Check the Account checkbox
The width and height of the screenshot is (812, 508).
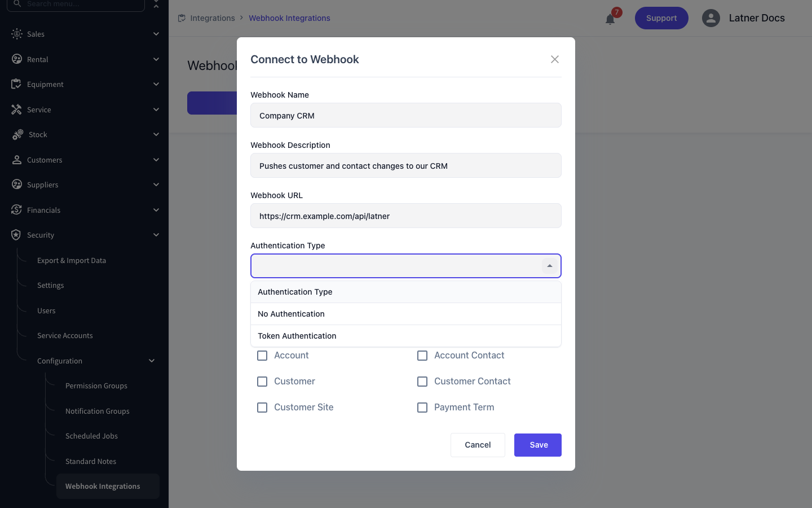point(262,356)
